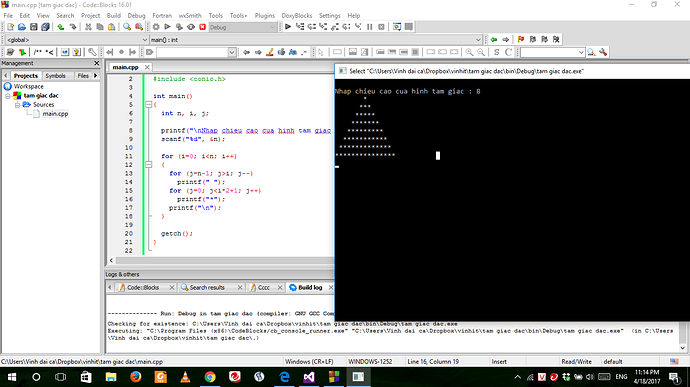Toggle the fold marker beside the for loop's opening brace
This screenshot has height=387, width=690.
(x=149, y=165)
